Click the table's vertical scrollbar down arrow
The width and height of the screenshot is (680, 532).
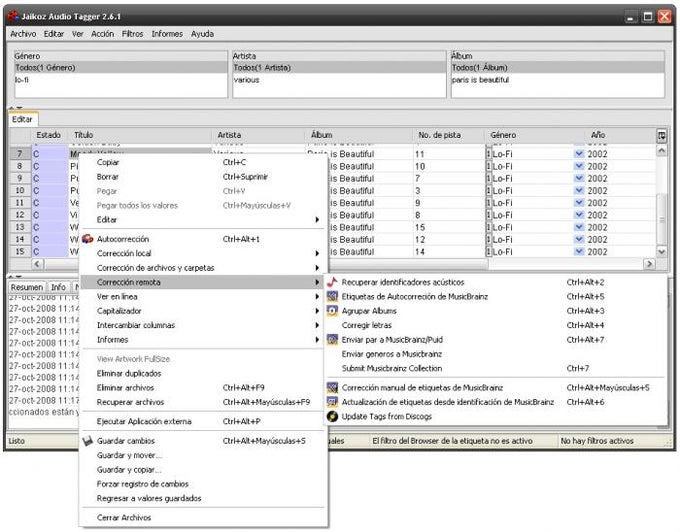click(662, 251)
